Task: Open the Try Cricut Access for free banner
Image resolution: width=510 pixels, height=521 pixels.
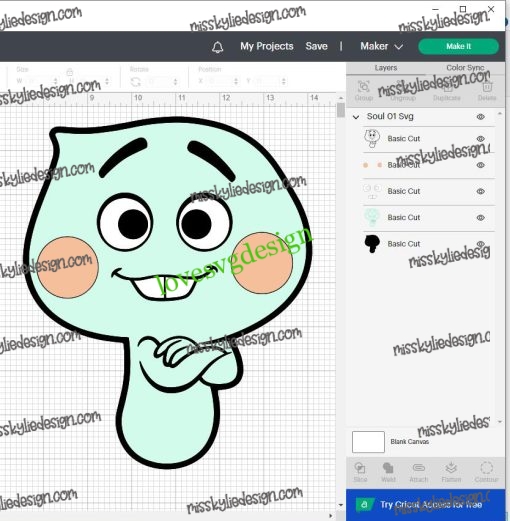Action: [426, 505]
